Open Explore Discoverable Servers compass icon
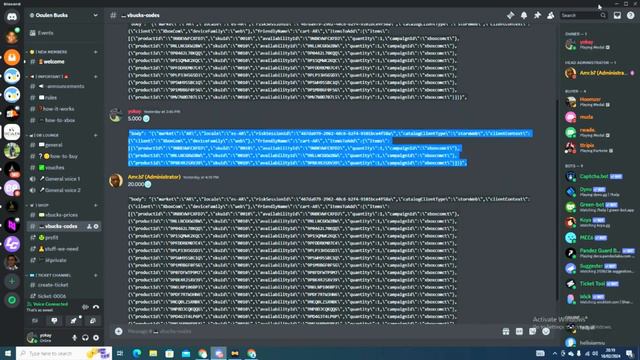The width and height of the screenshot is (640, 360). point(12,300)
